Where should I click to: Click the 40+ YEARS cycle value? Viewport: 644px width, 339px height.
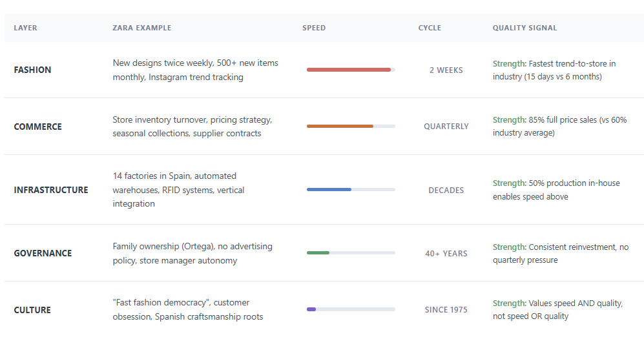coord(446,253)
